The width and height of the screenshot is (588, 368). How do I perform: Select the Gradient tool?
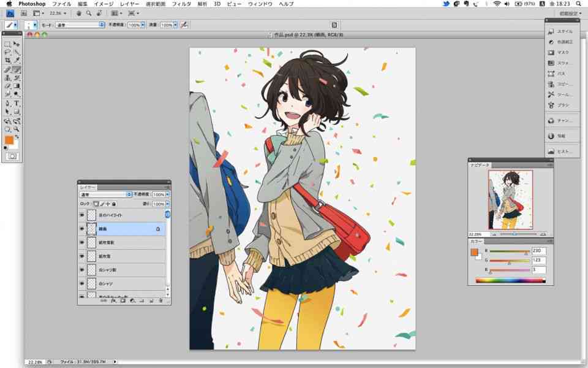(17, 86)
